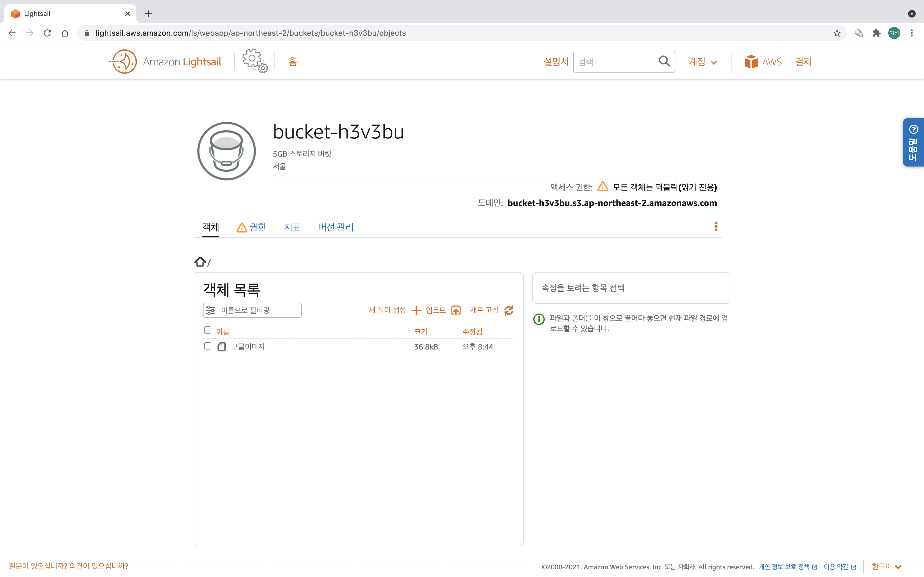The image size is (924, 577).
Task: Open the 설명서 documentation link
Action: (x=555, y=62)
